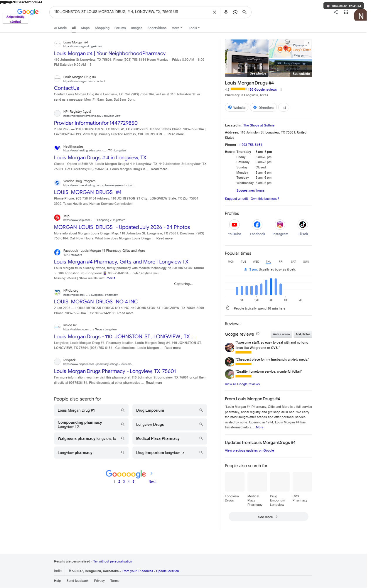Switch to the Forums tab

point(120,28)
